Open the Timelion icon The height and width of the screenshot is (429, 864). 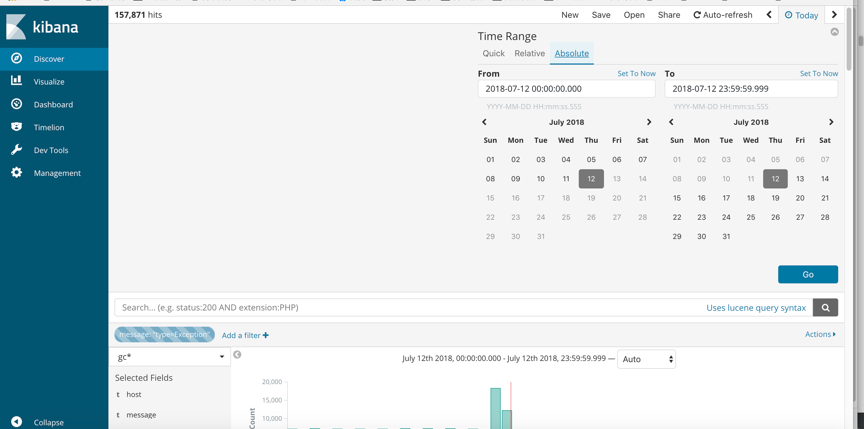(x=17, y=127)
